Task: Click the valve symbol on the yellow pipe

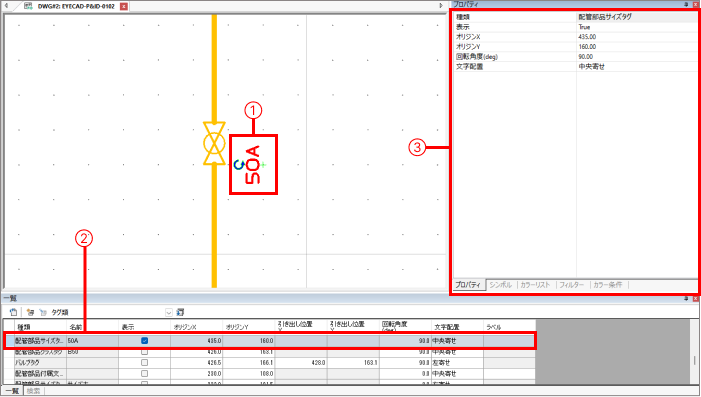Action: coord(214,144)
